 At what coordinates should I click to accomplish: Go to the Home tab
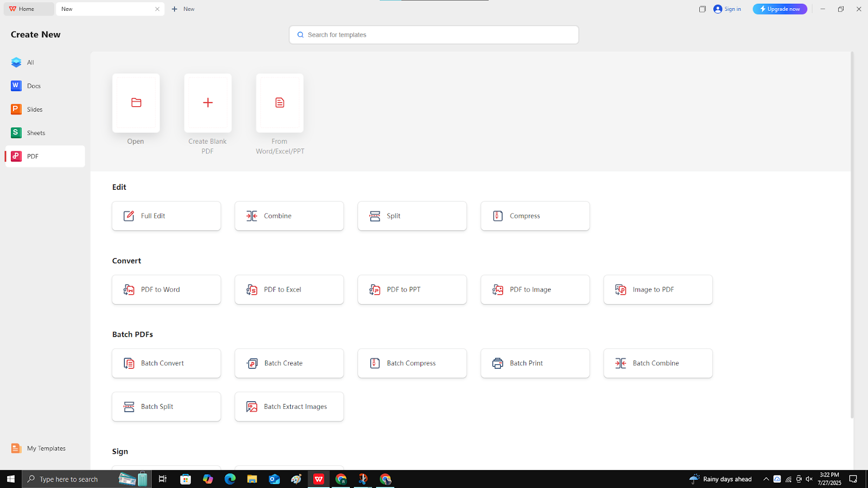coord(29,9)
